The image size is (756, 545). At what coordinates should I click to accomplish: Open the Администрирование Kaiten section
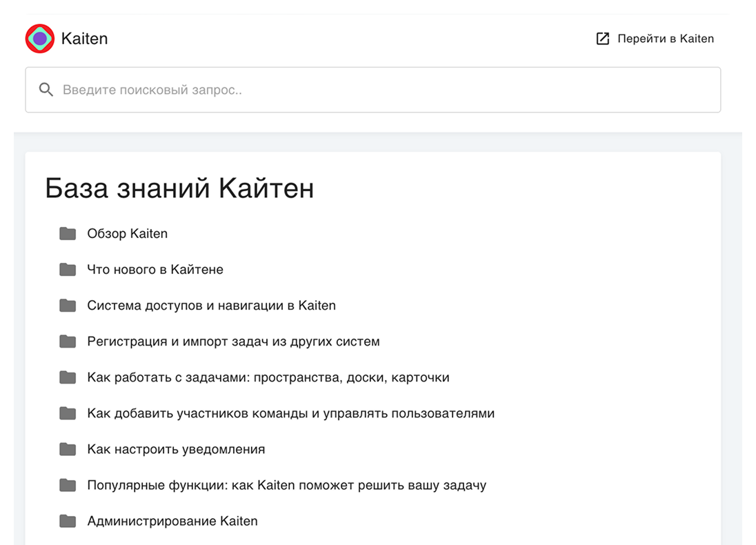[x=172, y=521]
